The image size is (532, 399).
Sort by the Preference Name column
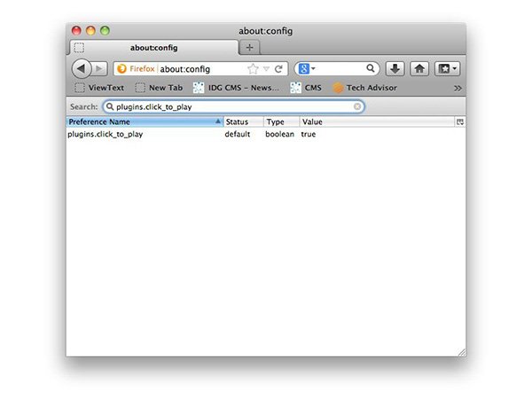[145, 121]
